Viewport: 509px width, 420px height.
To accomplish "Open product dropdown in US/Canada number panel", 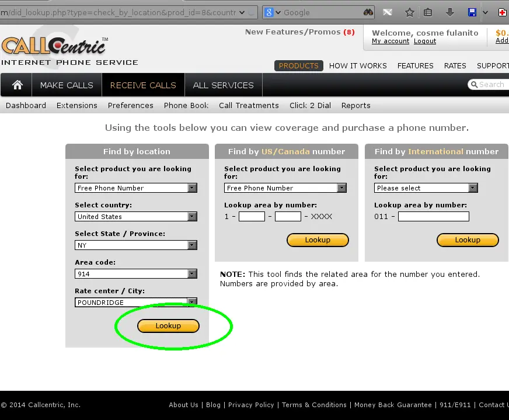I will [x=285, y=188].
